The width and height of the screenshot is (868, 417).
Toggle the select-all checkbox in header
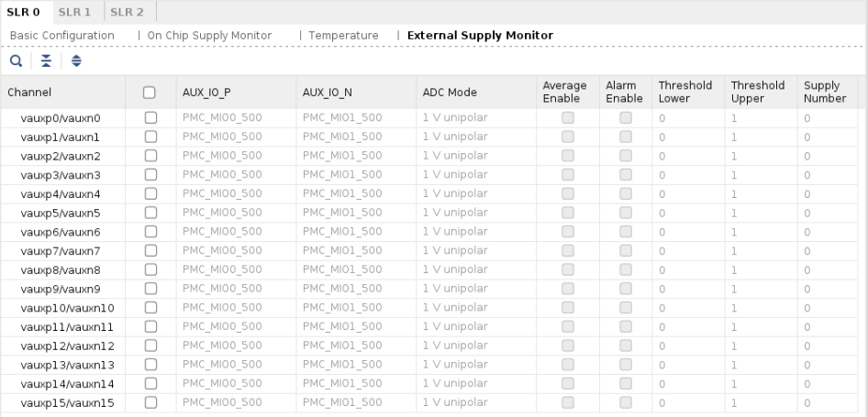pyautogui.click(x=150, y=93)
